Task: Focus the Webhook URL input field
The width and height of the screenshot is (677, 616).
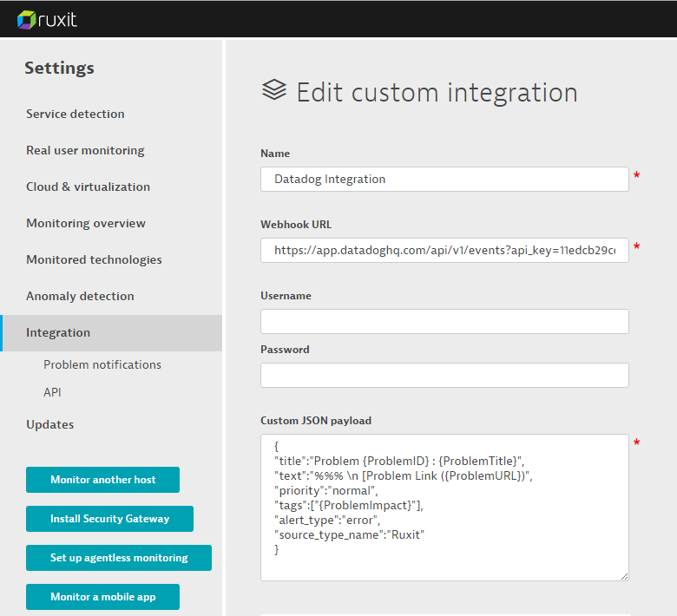Action: (x=444, y=250)
